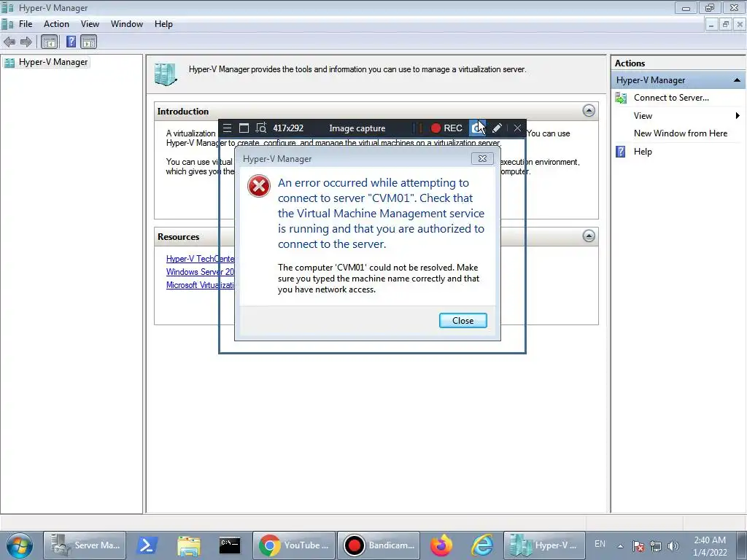Click New Window from Here action
This screenshot has width=747, height=560.
(x=681, y=133)
